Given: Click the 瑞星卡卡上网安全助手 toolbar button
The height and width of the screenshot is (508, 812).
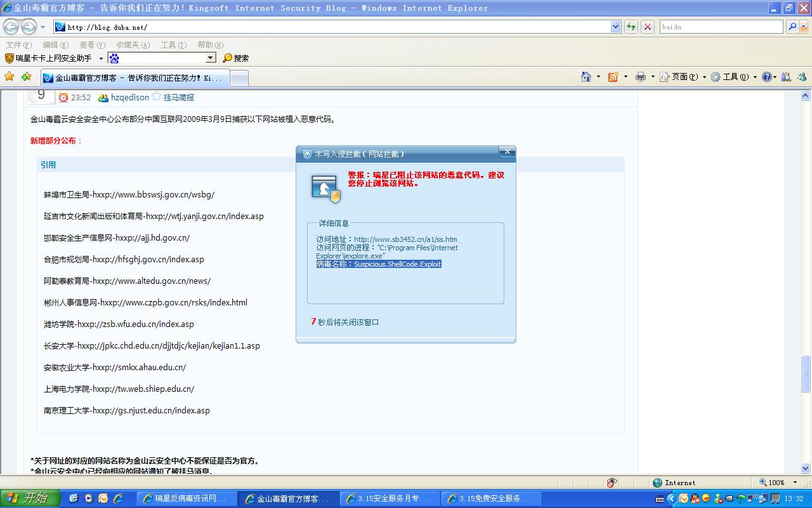Looking at the screenshot, I should click(48, 58).
